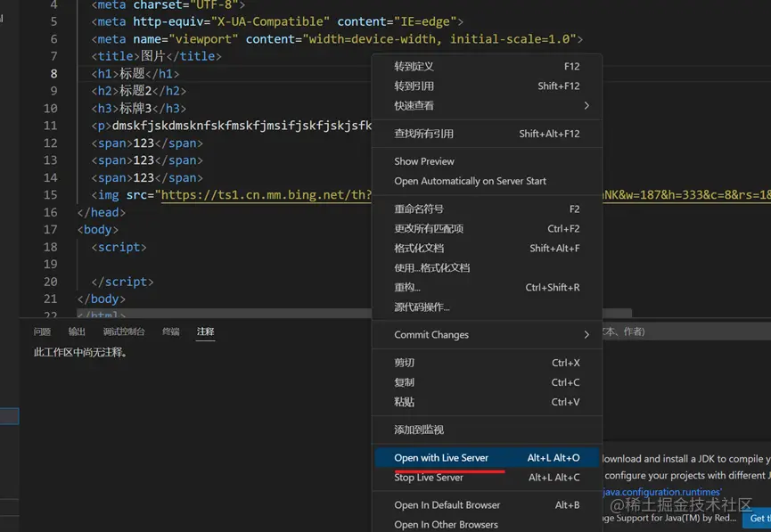Click the span 123 on line 14
This screenshot has width=771, height=532.
tap(147, 177)
